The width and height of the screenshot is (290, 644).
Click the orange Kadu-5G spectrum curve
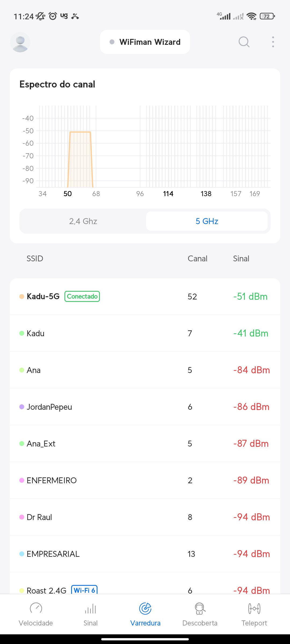pos(80,158)
